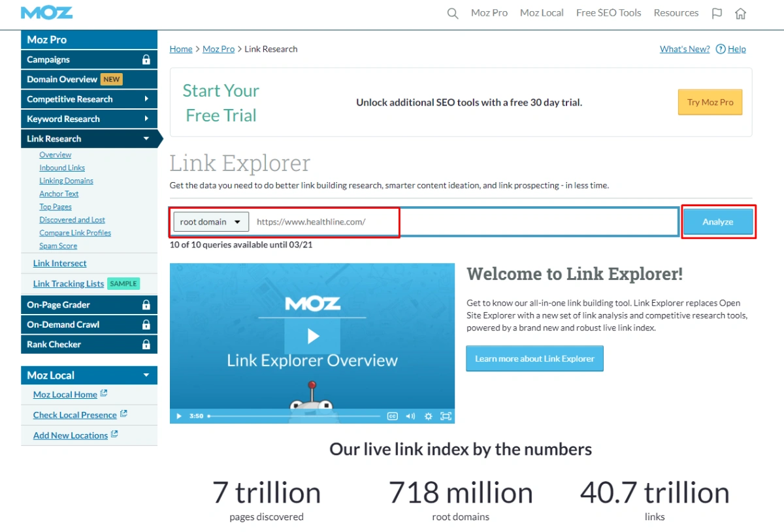Toggle closed captions on the video
Image resolution: width=784 pixels, height=532 pixels.
[x=393, y=416]
